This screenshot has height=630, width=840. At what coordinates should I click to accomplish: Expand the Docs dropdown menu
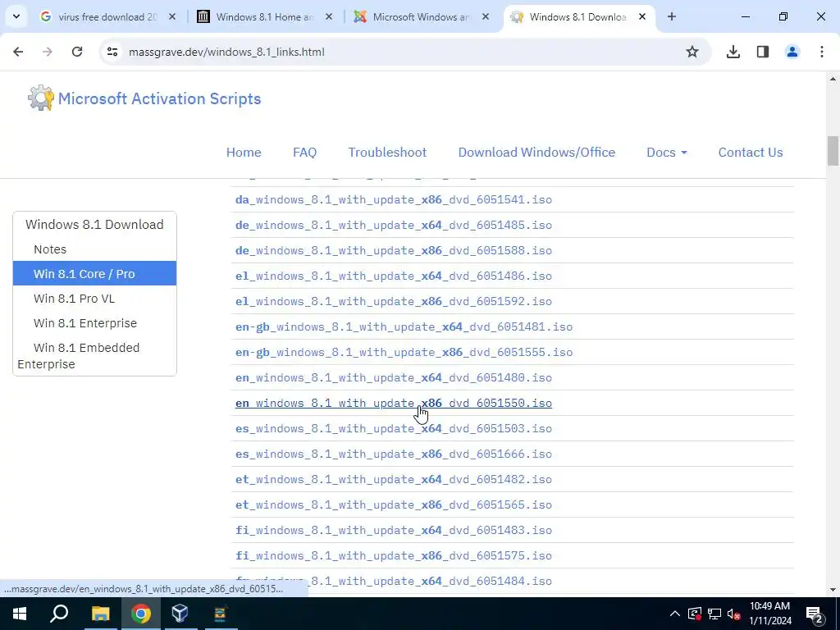coord(666,152)
